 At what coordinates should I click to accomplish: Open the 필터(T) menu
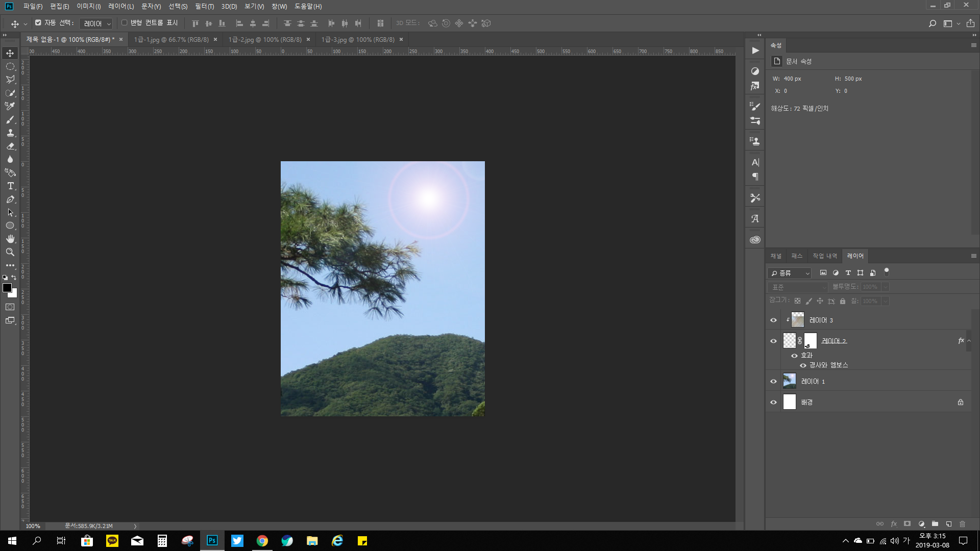pos(204,7)
